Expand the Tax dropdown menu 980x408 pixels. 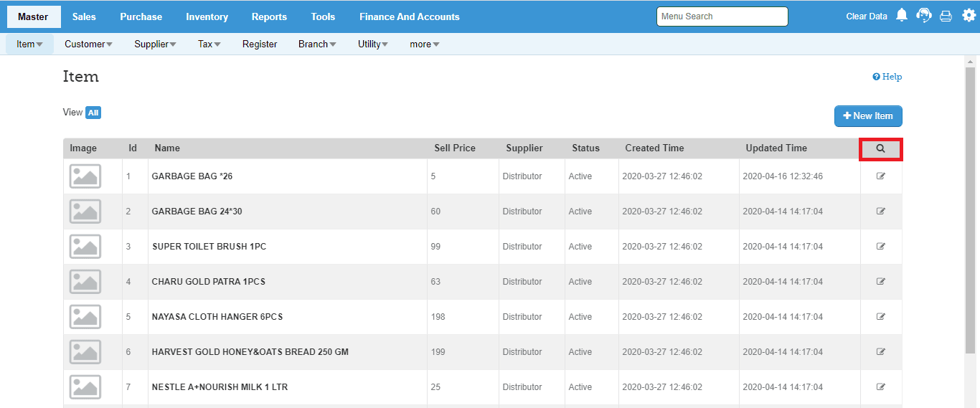pos(209,44)
